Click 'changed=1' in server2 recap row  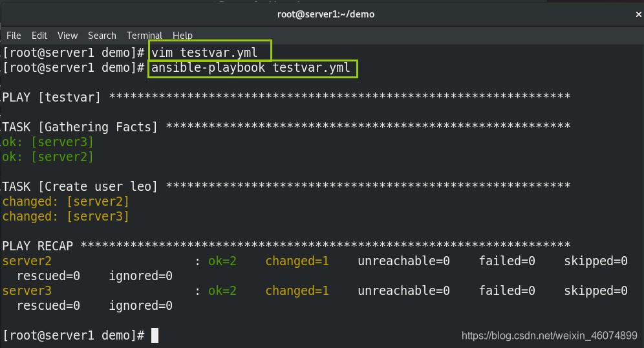[297, 261]
